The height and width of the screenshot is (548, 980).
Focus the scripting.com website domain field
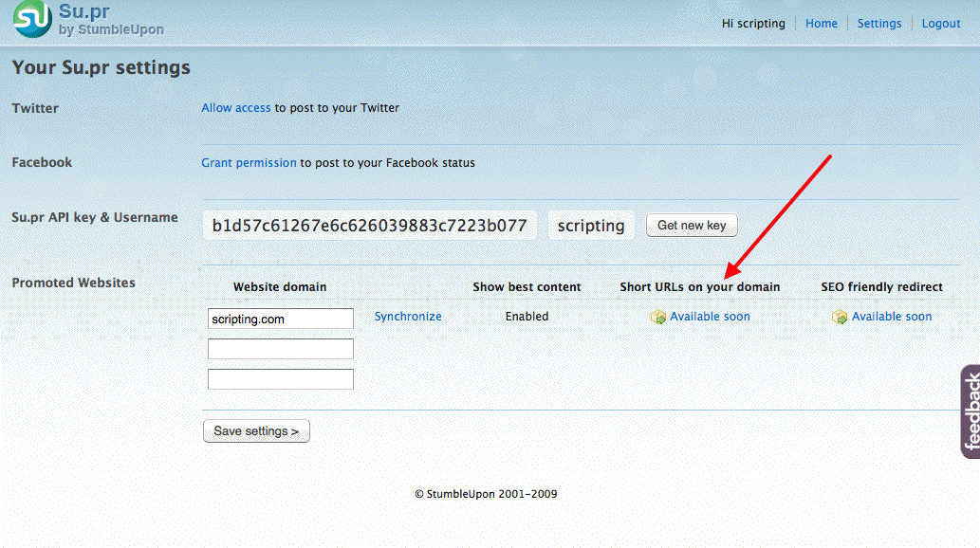click(281, 320)
